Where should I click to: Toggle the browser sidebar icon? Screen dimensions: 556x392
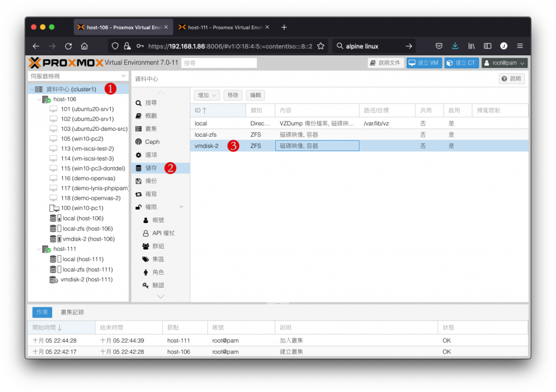488,46
